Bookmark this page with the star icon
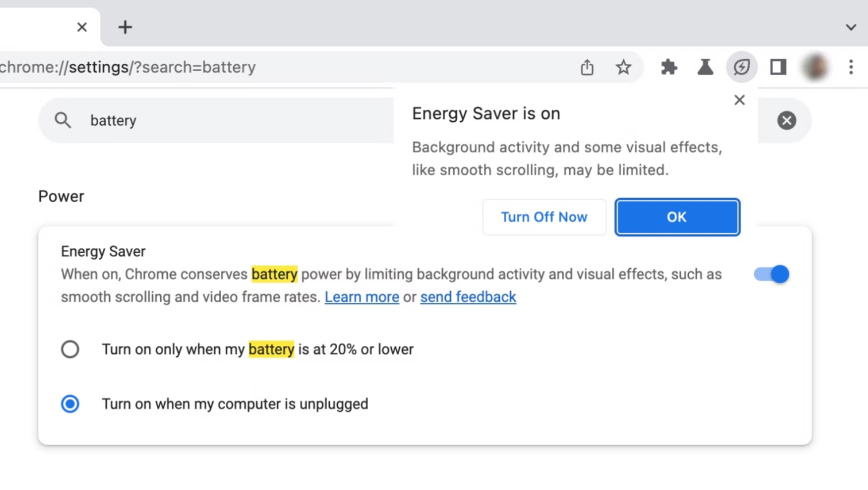This screenshot has height=490, width=868. pyautogui.click(x=623, y=67)
